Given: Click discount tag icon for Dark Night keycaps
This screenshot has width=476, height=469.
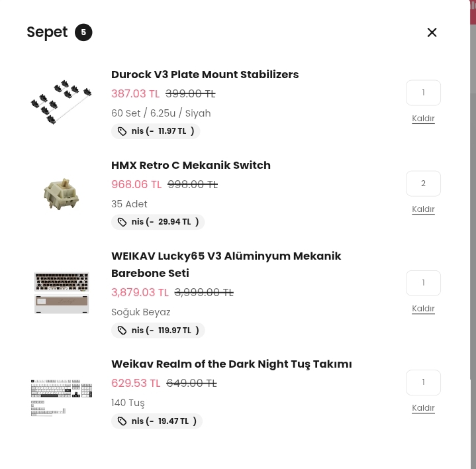Looking at the screenshot, I should click(122, 421).
